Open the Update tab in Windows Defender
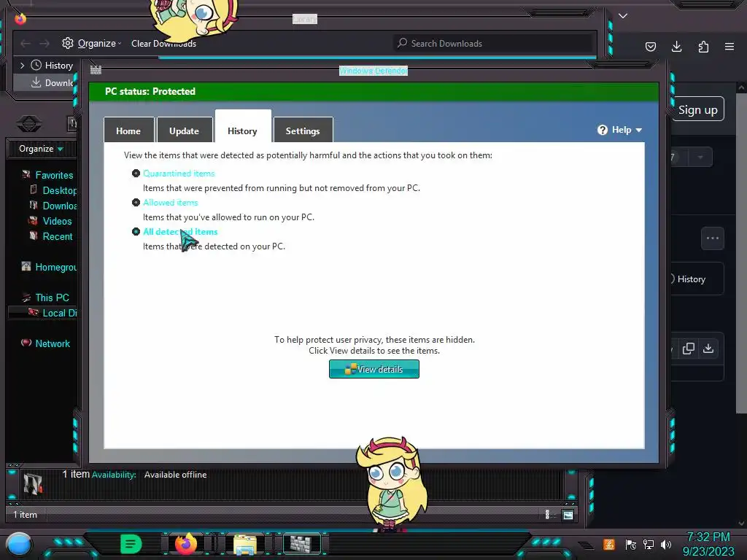Screen dimensions: 747x560 click(185, 131)
